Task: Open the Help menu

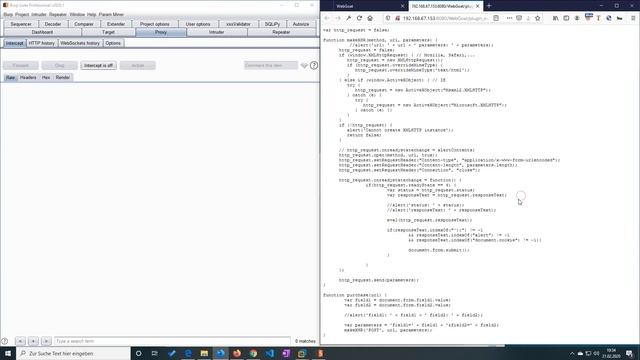Action: click(x=91, y=14)
